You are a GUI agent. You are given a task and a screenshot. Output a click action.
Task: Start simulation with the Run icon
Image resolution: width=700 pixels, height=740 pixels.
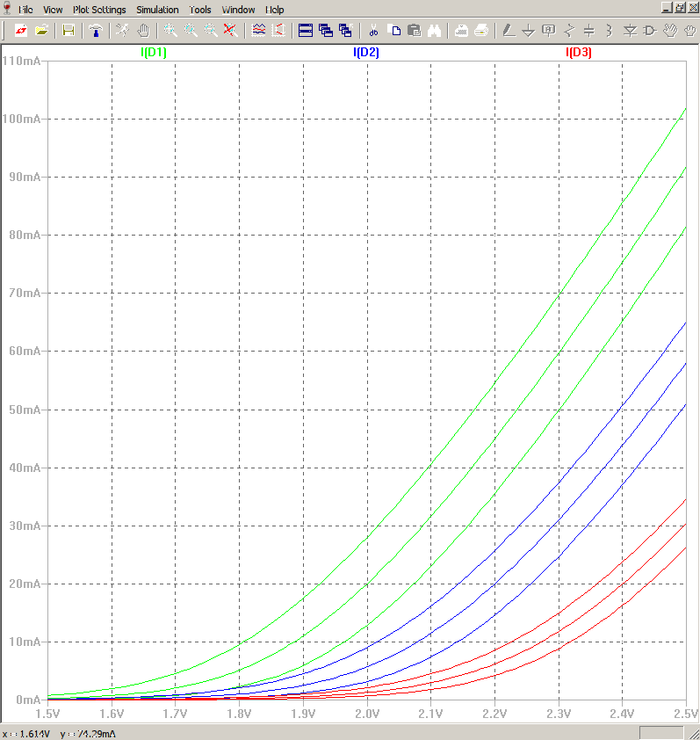pos(122,31)
